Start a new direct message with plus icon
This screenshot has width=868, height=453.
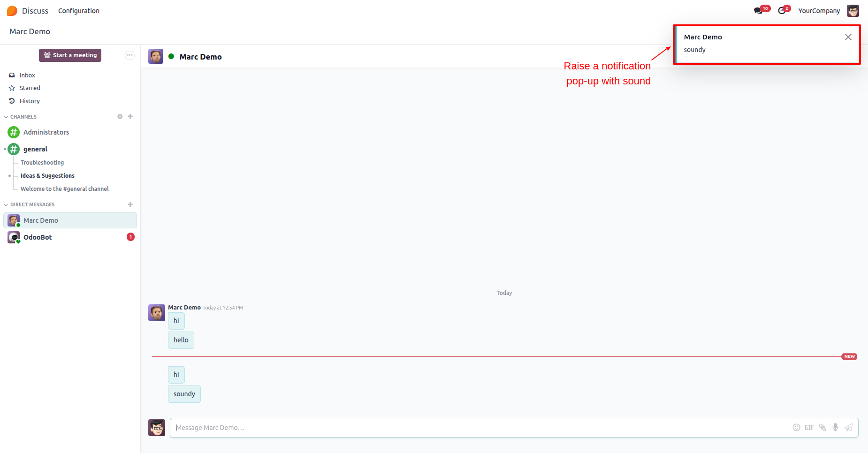(x=130, y=204)
